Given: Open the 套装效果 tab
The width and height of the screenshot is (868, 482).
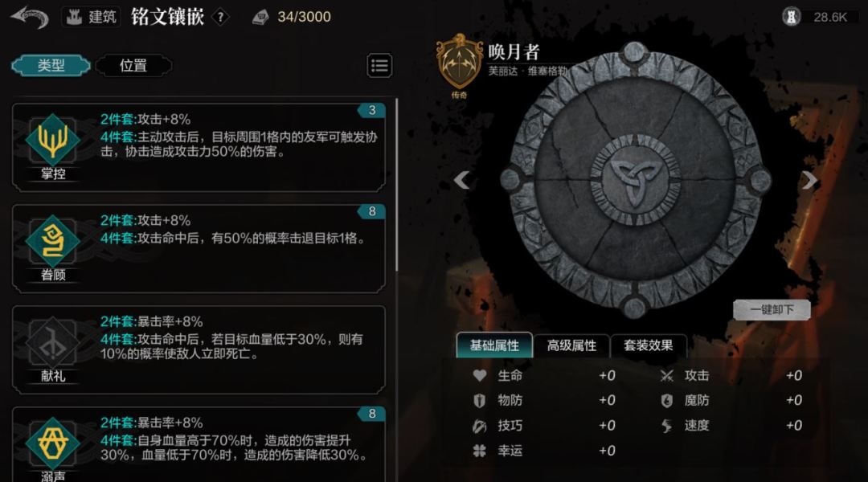Looking at the screenshot, I should pyautogui.click(x=649, y=345).
